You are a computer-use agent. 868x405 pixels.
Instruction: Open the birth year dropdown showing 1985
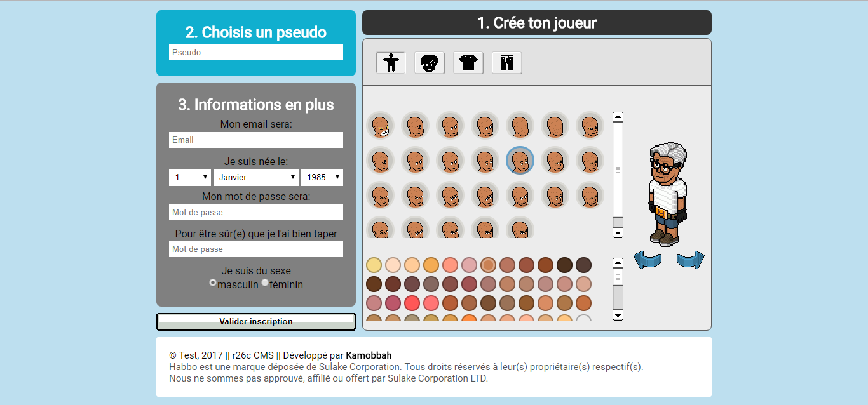coord(322,177)
